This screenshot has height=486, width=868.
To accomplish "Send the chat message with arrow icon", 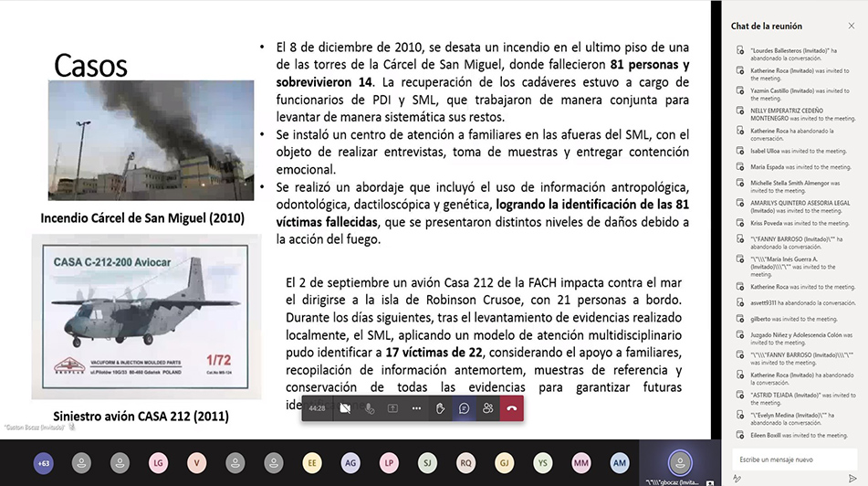I will (x=852, y=479).
